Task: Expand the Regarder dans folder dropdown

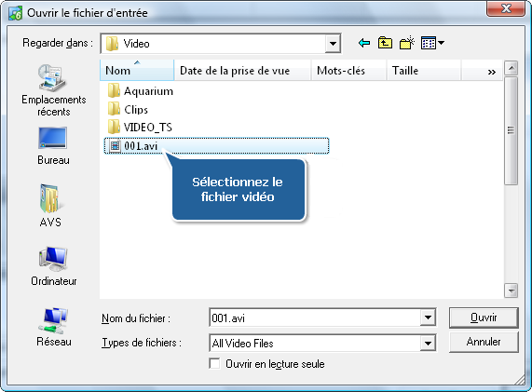Action: coord(333,44)
